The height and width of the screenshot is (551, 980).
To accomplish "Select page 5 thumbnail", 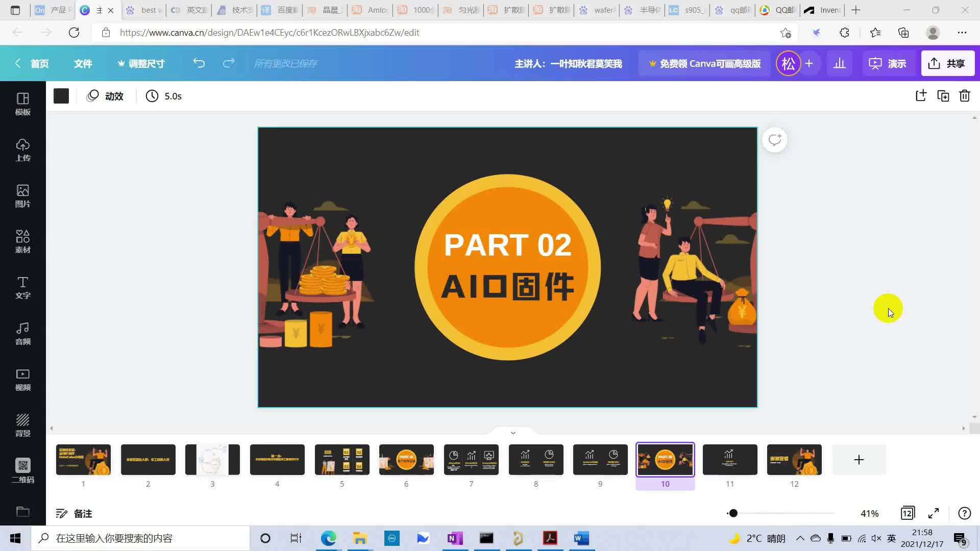I will click(x=342, y=460).
